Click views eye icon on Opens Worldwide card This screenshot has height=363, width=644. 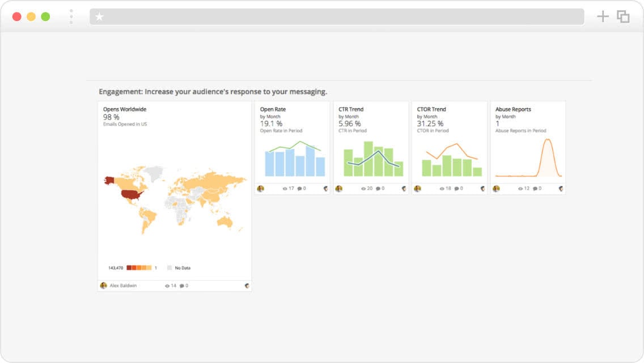pyautogui.click(x=168, y=286)
